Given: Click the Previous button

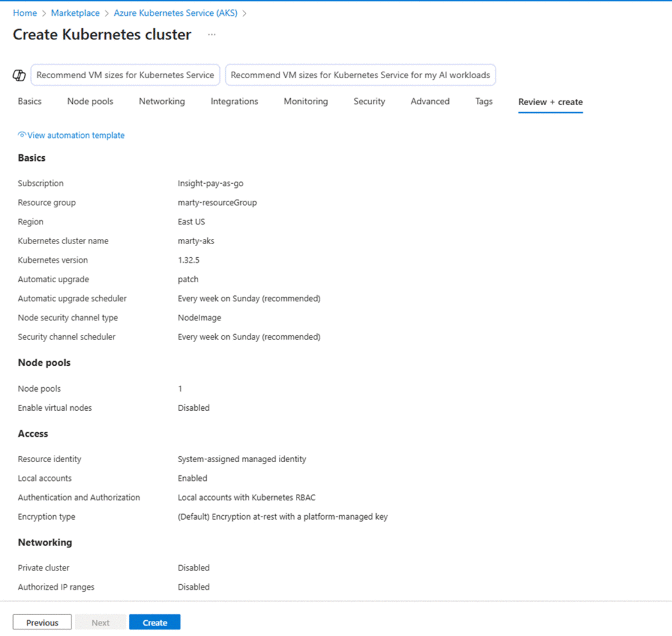Looking at the screenshot, I should pos(43,623).
